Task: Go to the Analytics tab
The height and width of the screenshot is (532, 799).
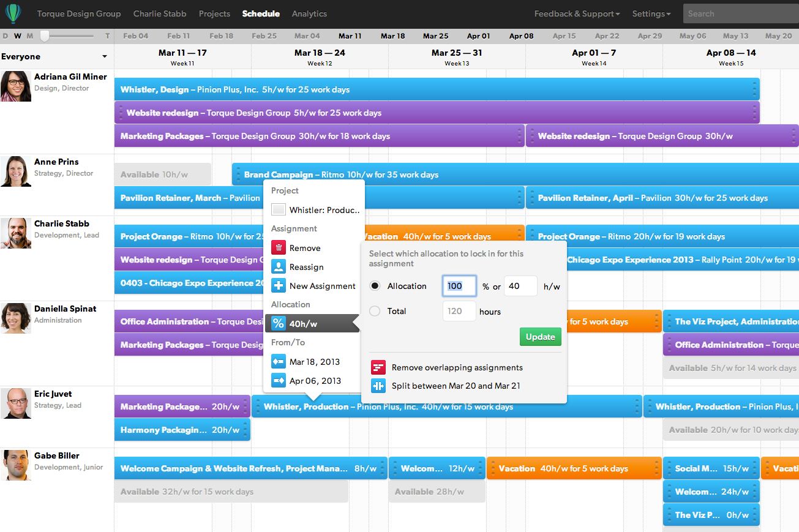Action: point(309,13)
